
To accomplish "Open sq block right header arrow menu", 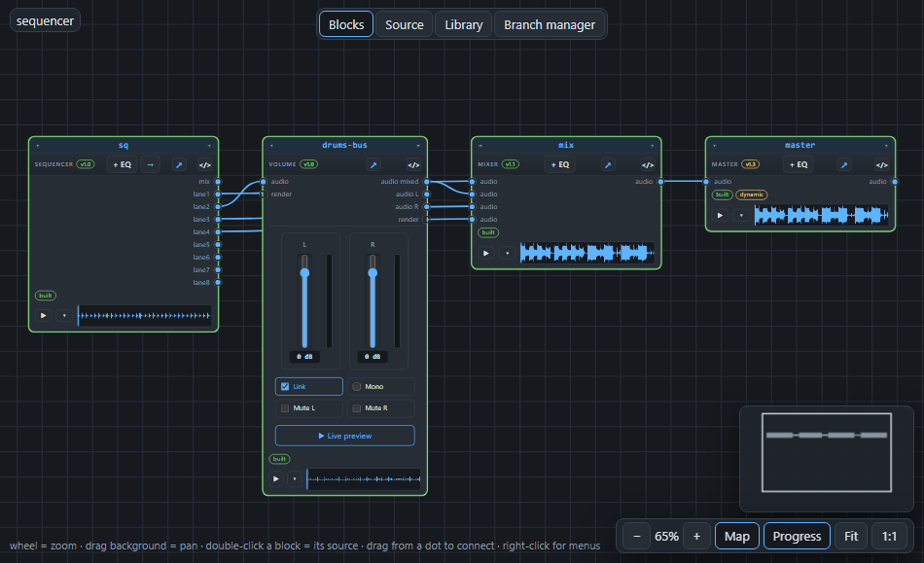I will (x=209, y=146).
